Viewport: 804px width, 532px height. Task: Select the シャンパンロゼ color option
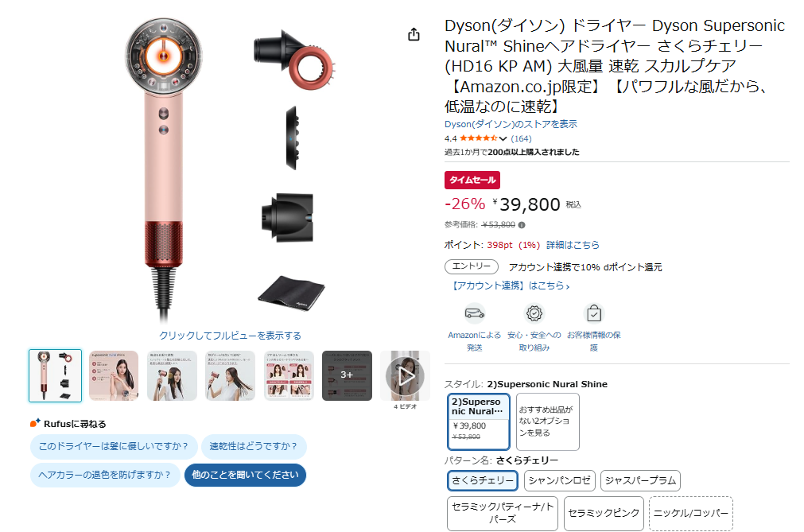(559, 481)
